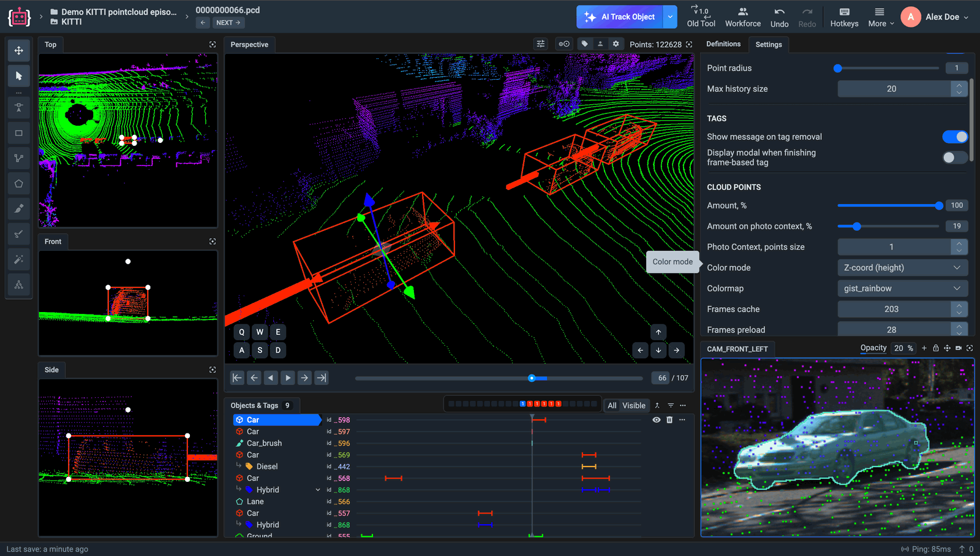Select the polyline tool in left toolbar
The width and height of the screenshot is (980, 556).
19,158
